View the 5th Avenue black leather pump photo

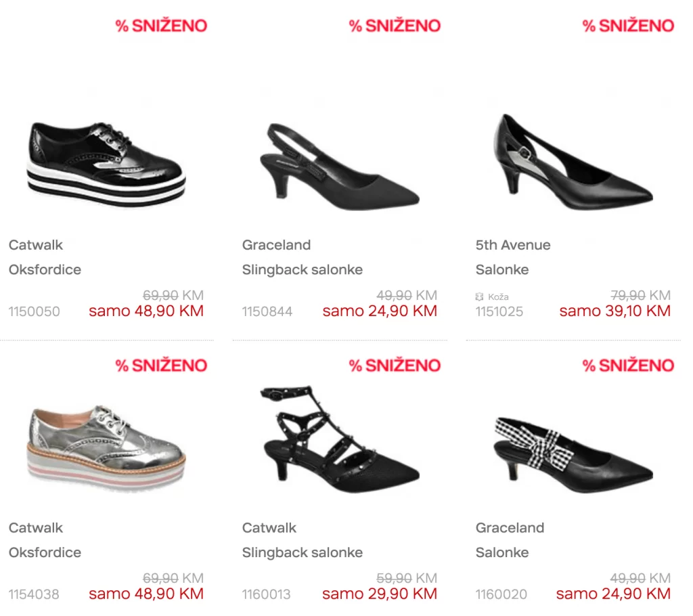(x=573, y=161)
